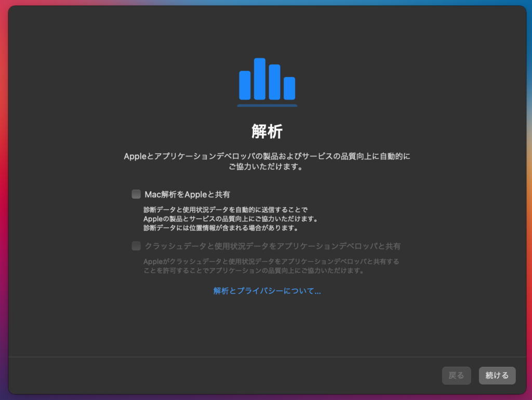Image resolution: width=532 pixels, height=400 pixels.
Task: Select the 解析 heading text
Action: click(267, 131)
